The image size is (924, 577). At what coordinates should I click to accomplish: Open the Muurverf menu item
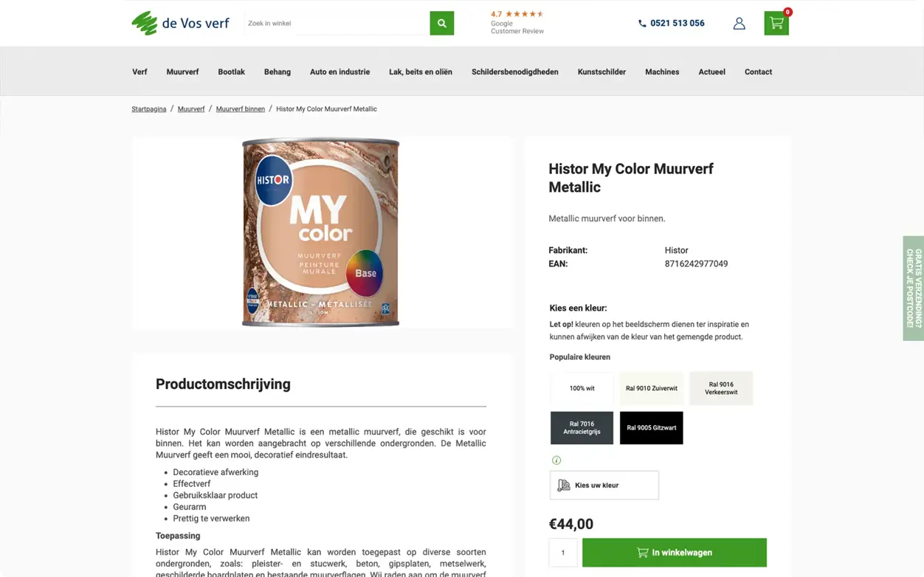[x=182, y=72]
